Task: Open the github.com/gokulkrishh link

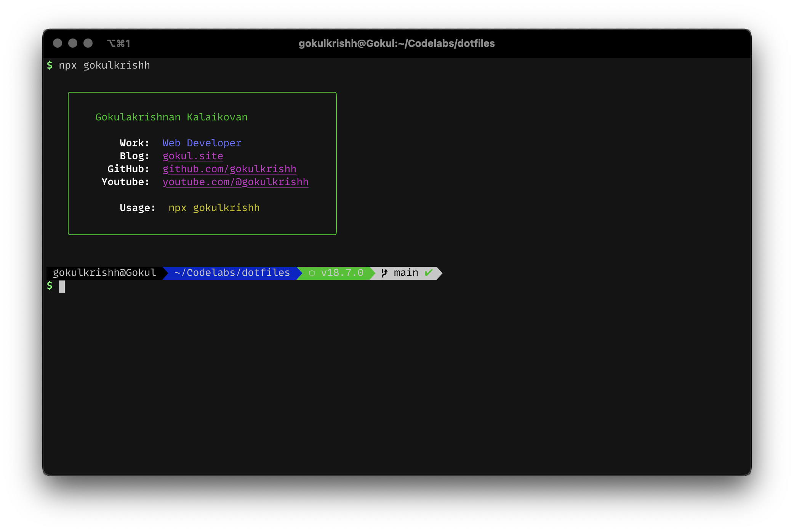Action: [x=229, y=169]
